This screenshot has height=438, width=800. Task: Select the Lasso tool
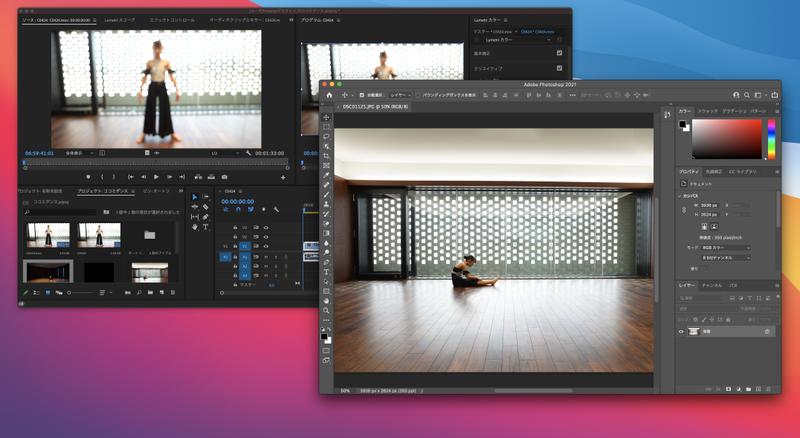326,137
